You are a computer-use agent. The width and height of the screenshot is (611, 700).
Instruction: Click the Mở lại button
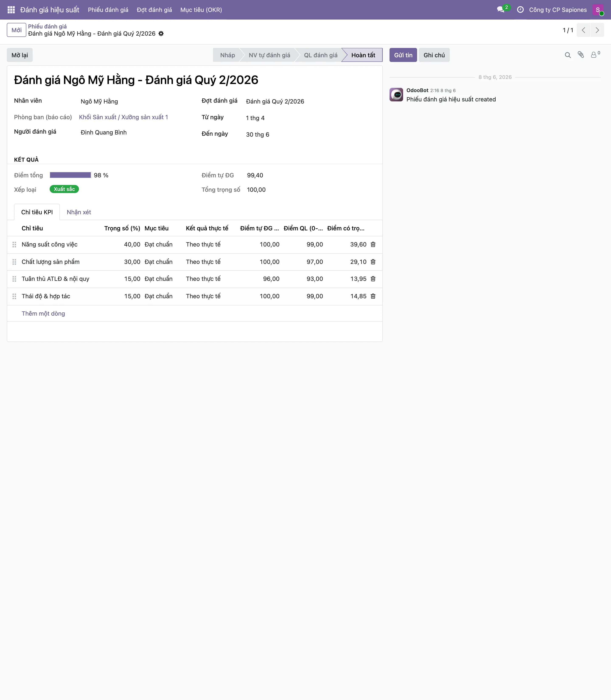(x=20, y=55)
